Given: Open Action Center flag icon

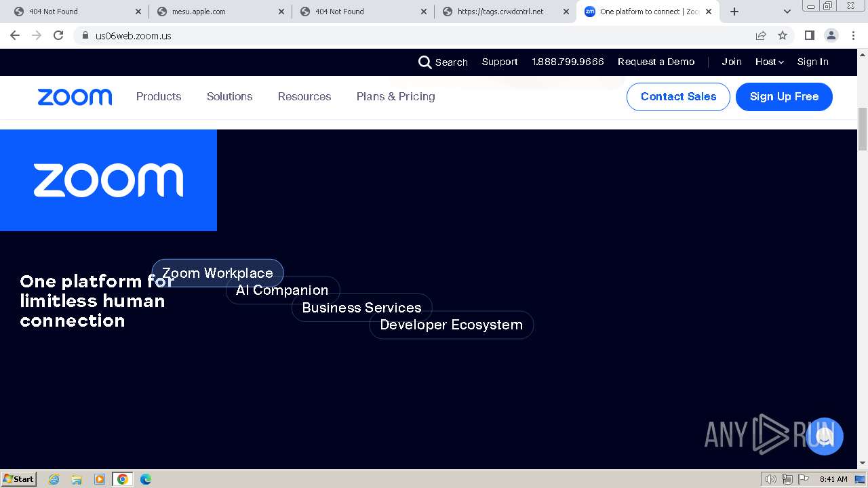Looking at the screenshot, I should (x=804, y=479).
